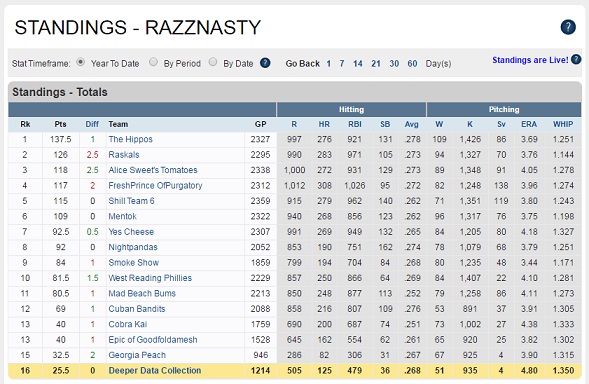Click Georgia Peach points 32.5
Viewport: 589px width, 384px height.
60,355
